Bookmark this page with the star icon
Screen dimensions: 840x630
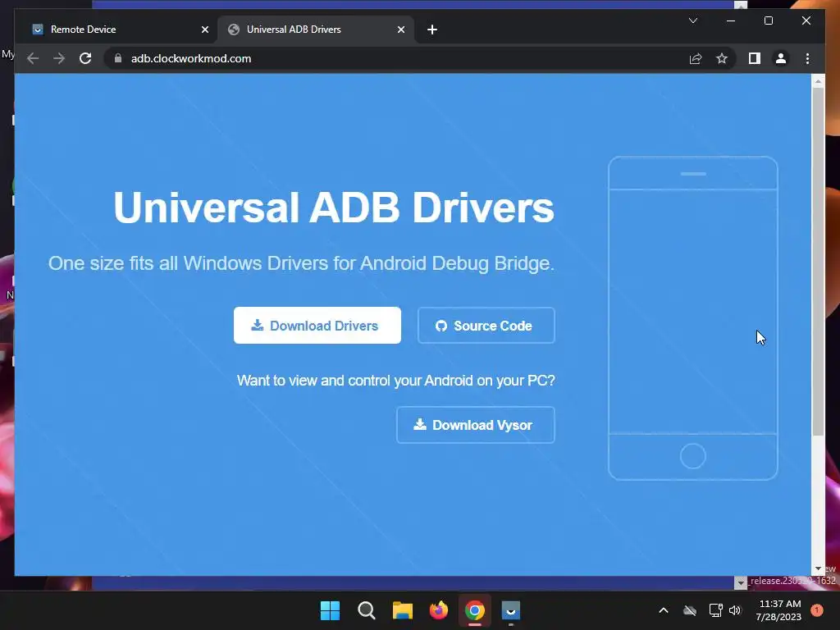pos(722,58)
